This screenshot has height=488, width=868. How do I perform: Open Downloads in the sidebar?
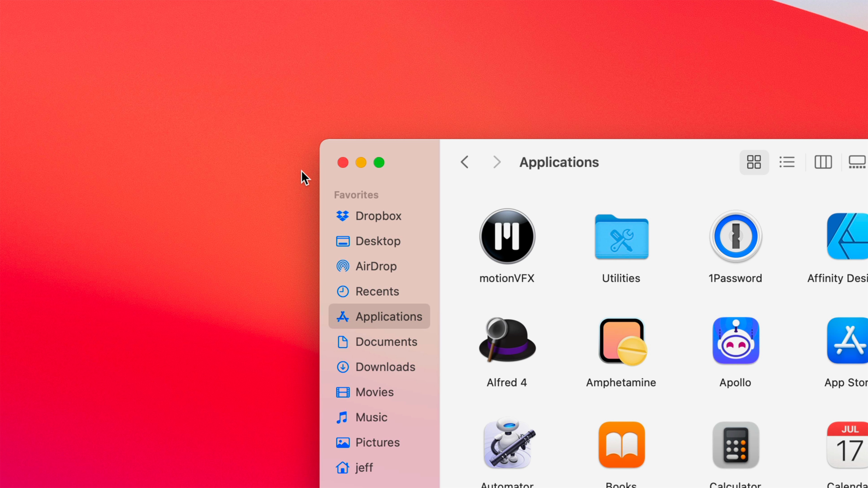pyautogui.click(x=379, y=367)
